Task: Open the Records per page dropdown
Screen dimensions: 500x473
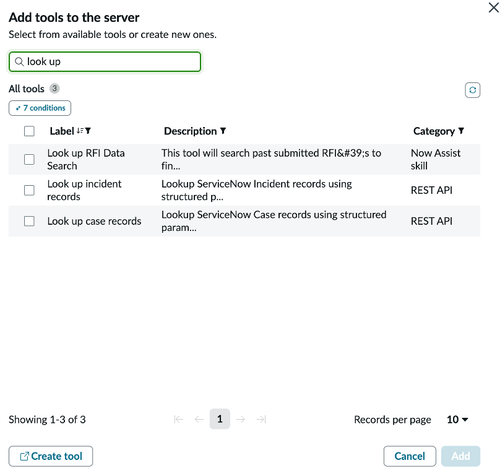Action: pos(457,419)
